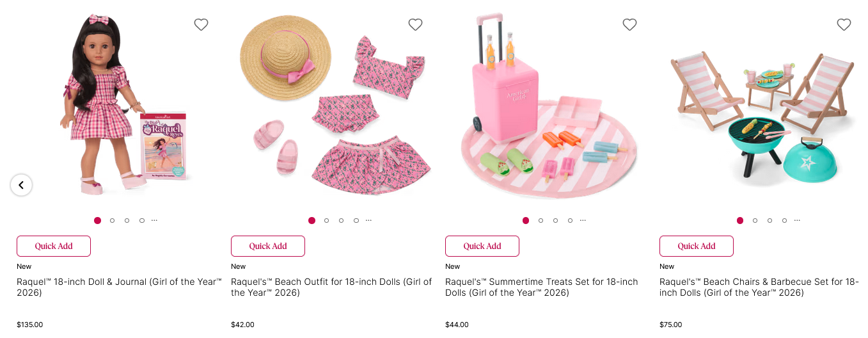Quick Add Raquel's Beach Chairs & Barbecue Set
The image size is (868, 338).
(x=697, y=246)
